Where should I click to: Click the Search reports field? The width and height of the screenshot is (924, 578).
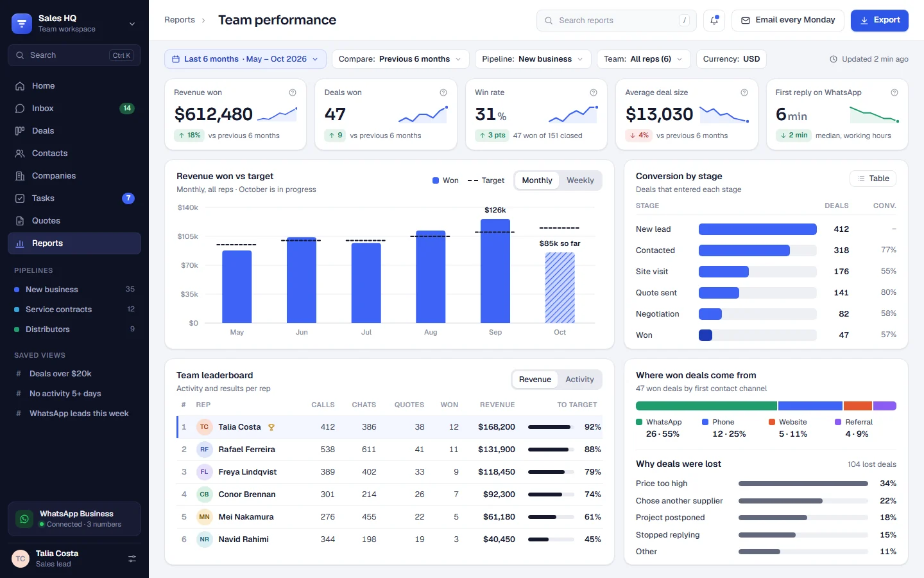(x=617, y=21)
